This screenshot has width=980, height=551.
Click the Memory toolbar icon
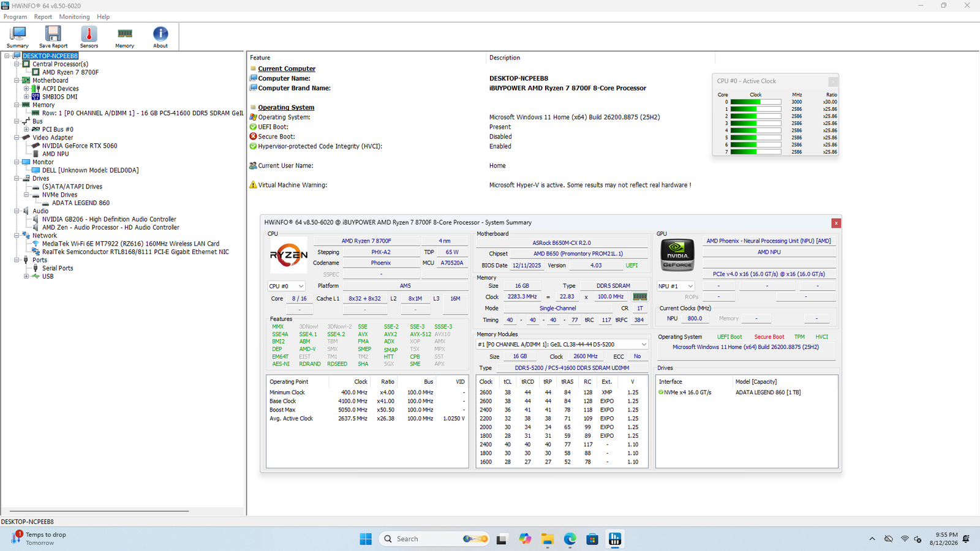tap(125, 37)
